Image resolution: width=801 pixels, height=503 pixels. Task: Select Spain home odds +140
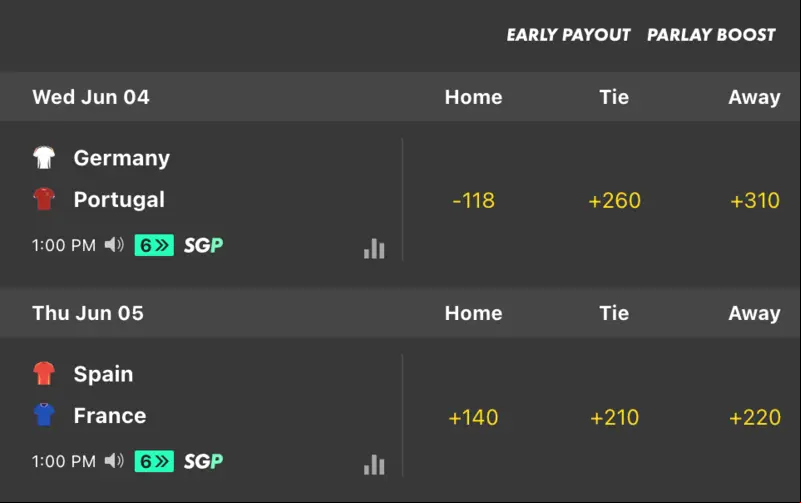[x=473, y=417]
